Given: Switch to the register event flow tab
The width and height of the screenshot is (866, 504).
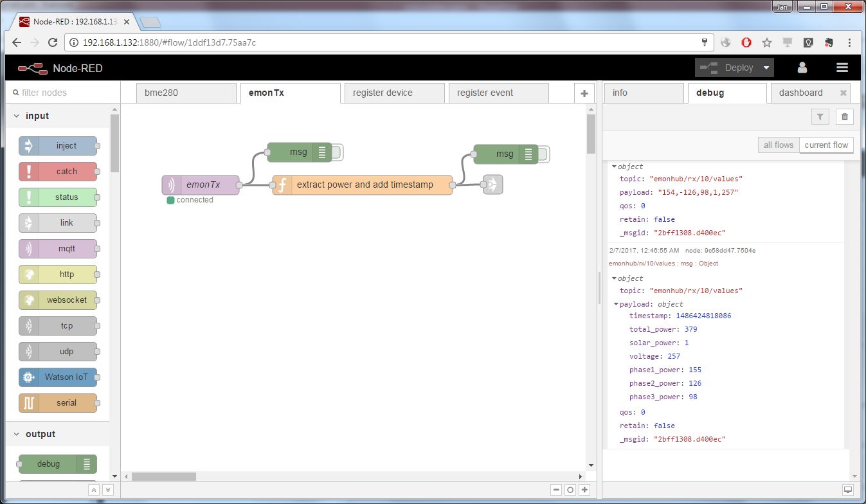Looking at the screenshot, I should click(498, 93).
